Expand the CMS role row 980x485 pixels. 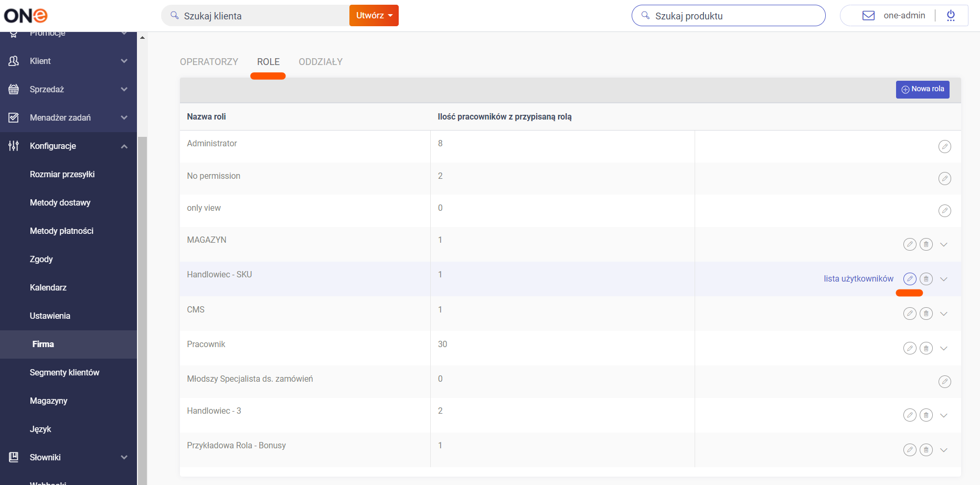click(944, 314)
